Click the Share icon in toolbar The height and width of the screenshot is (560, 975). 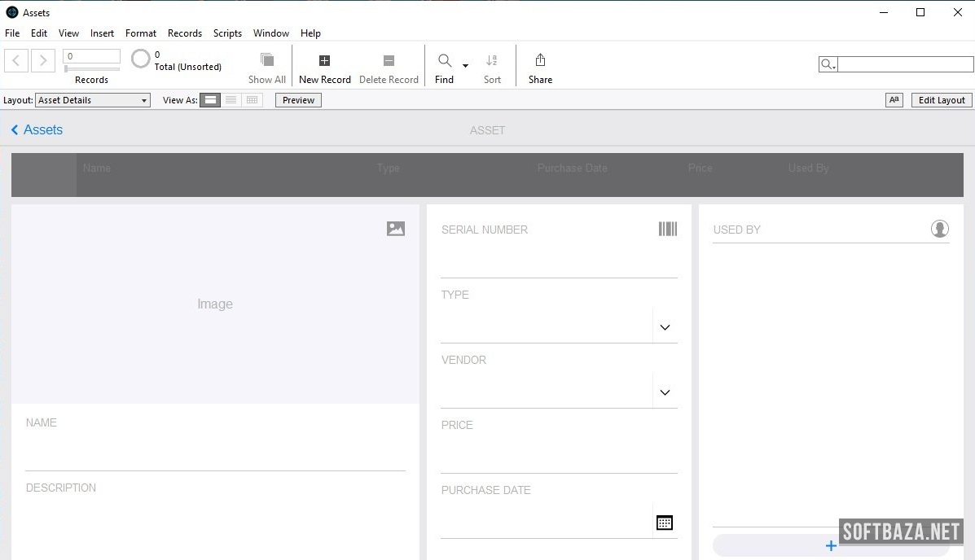[x=540, y=60]
